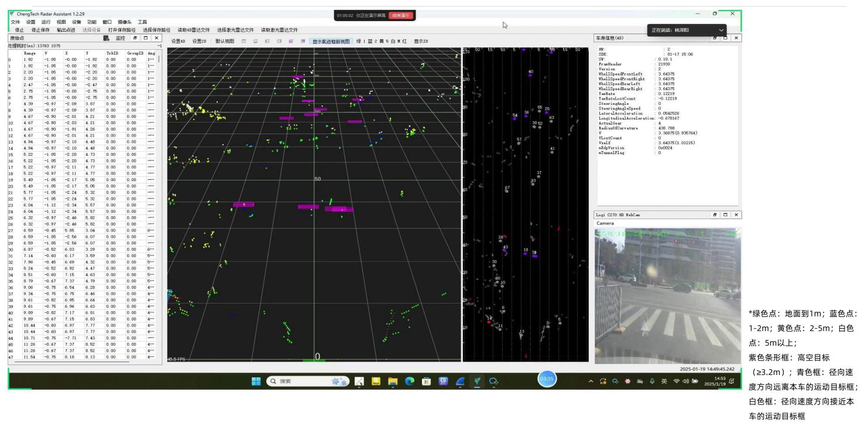Click the first view-cube icon after 默认视图
The height and width of the screenshot is (426, 868).
click(x=243, y=42)
